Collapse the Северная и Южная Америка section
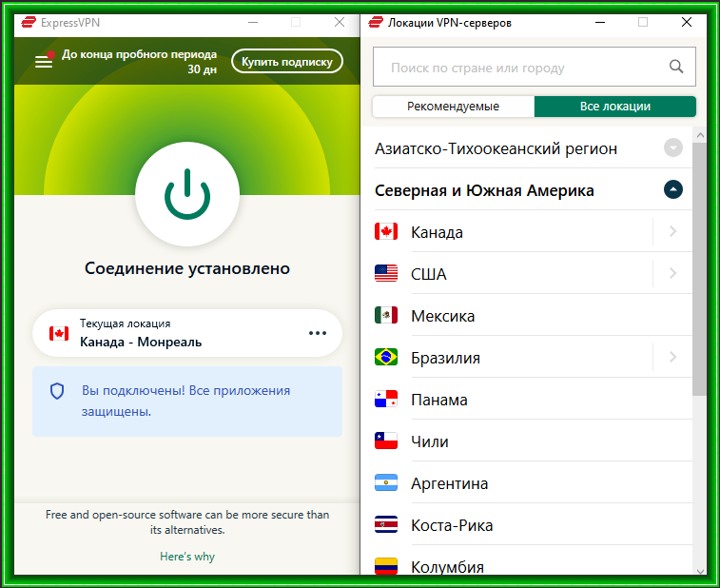Image resolution: width=720 pixels, height=588 pixels. [x=673, y=189]
